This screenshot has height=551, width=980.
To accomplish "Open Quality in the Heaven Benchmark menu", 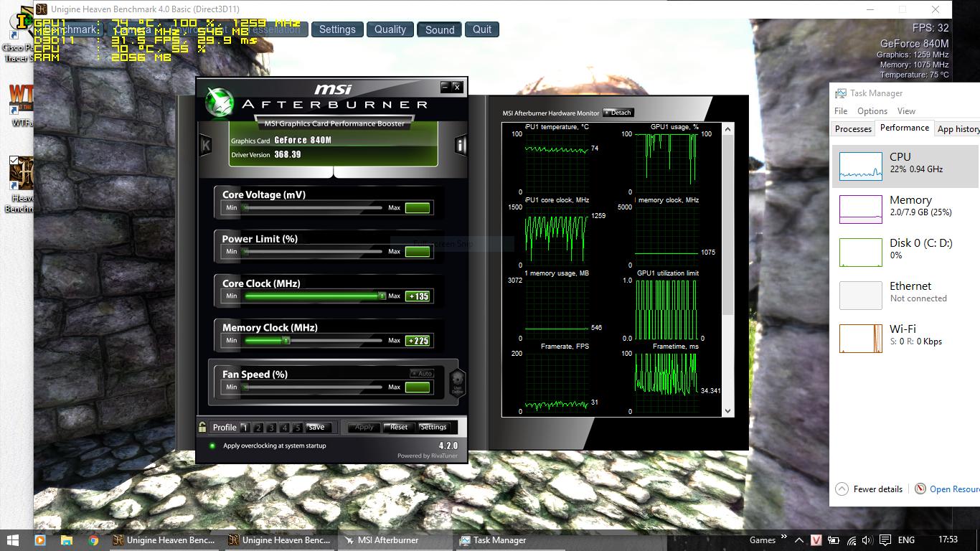I will (390, 29).
